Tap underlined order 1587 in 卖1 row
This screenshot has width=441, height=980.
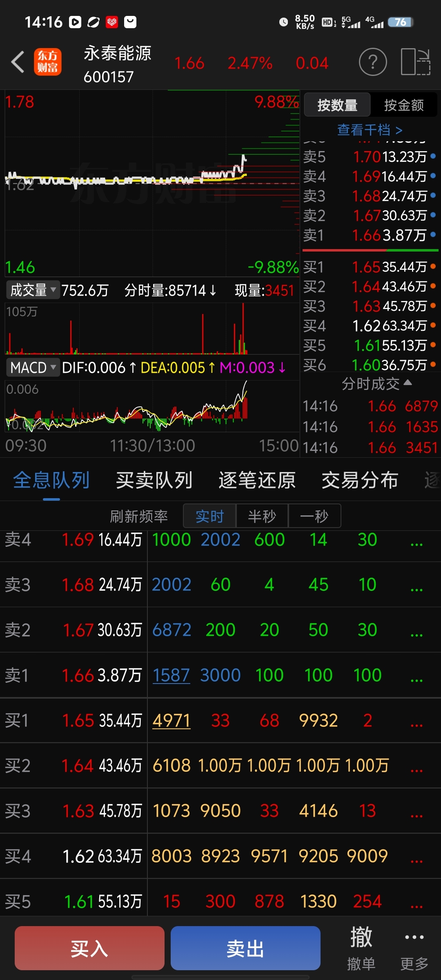(x=171, y=675)
